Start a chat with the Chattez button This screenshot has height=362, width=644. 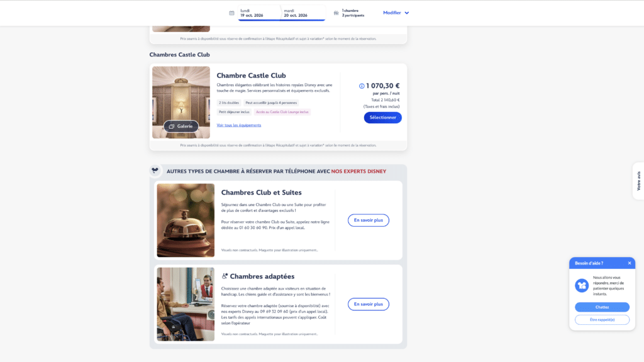tap(602, 307)
